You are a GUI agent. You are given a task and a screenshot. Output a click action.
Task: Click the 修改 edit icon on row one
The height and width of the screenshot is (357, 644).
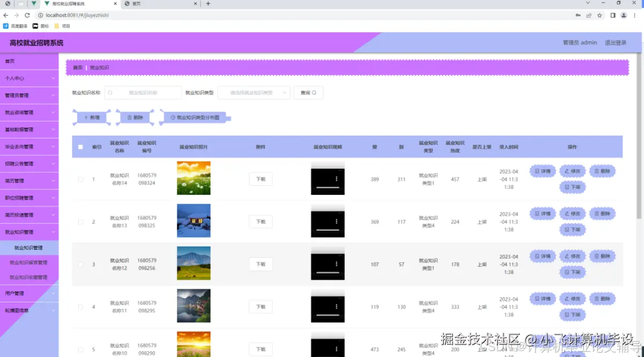(x=572, y=171)
